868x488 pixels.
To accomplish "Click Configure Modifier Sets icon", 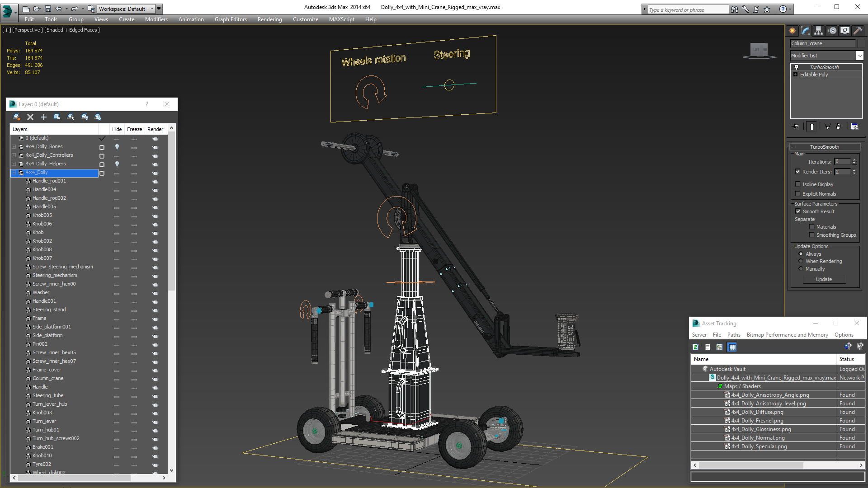I will tap(854, 127).
